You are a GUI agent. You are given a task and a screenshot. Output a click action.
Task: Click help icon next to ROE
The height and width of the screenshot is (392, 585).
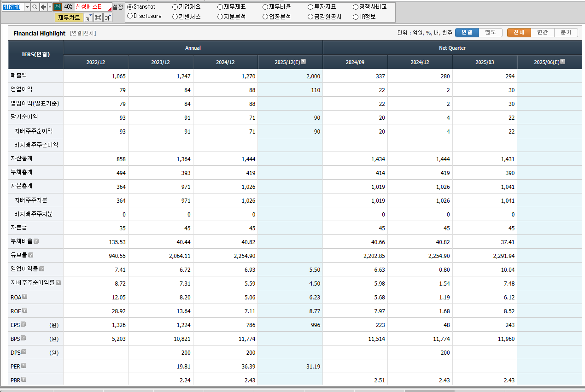[x=25, y=310]
